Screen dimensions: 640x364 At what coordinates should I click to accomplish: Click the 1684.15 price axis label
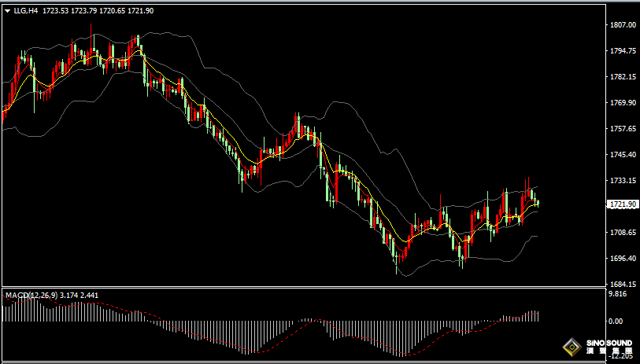[622, 284]
